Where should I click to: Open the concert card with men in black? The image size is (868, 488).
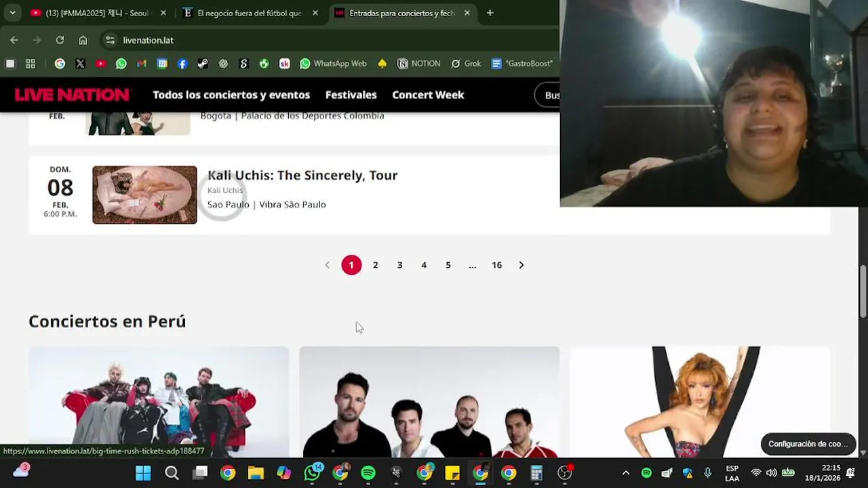pos(429,402)
